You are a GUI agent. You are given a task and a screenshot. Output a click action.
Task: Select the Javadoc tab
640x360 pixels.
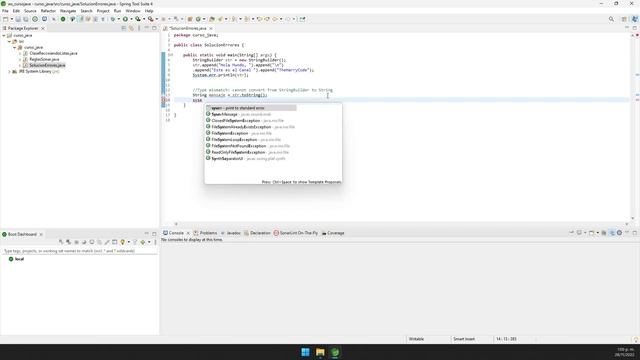231,233
